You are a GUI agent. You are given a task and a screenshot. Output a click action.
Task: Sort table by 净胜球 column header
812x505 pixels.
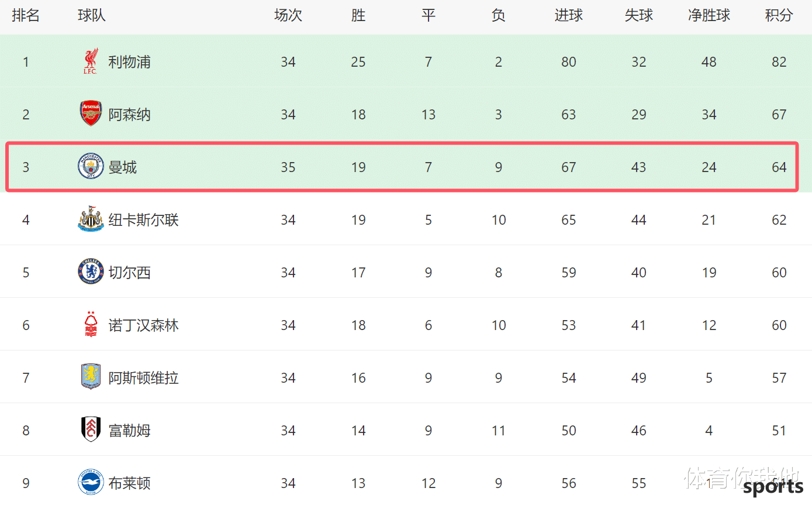(x=709, y=16)
